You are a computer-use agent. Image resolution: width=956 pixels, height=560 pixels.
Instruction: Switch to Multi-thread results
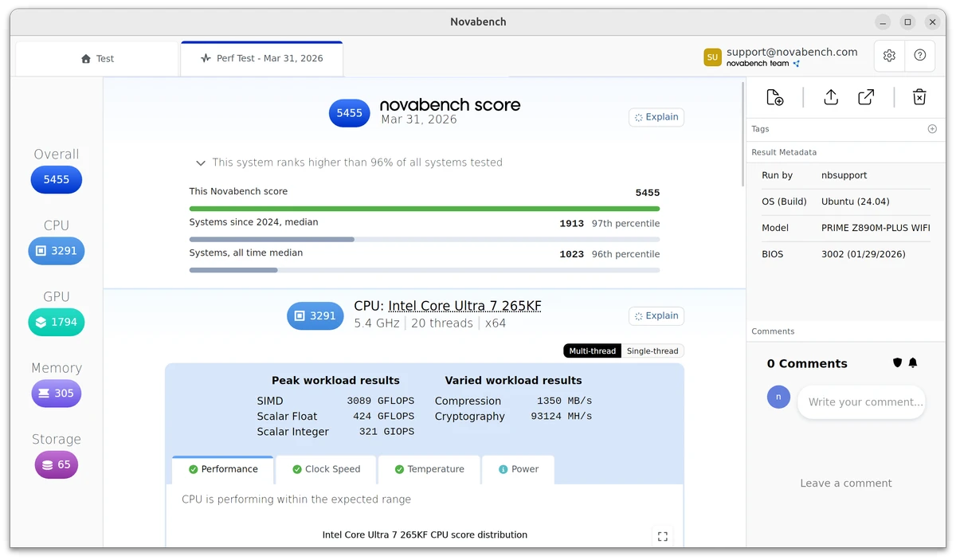tap(592, 351)
